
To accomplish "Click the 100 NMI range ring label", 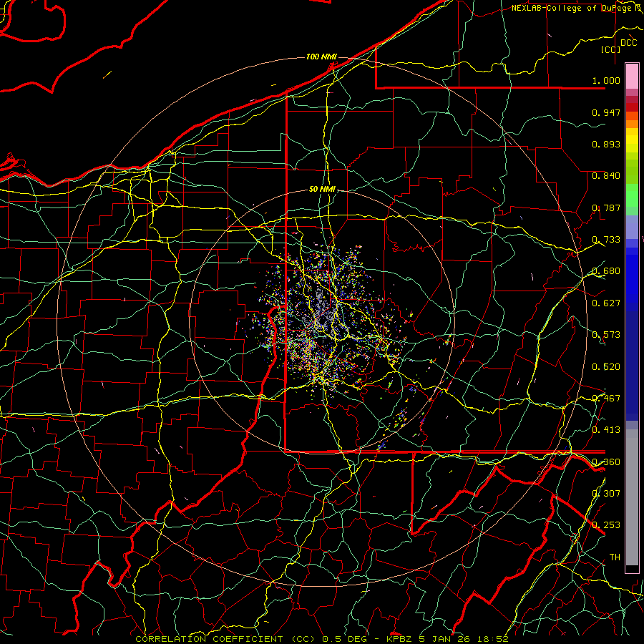I will pyautogui.click(x=321, y=57).
